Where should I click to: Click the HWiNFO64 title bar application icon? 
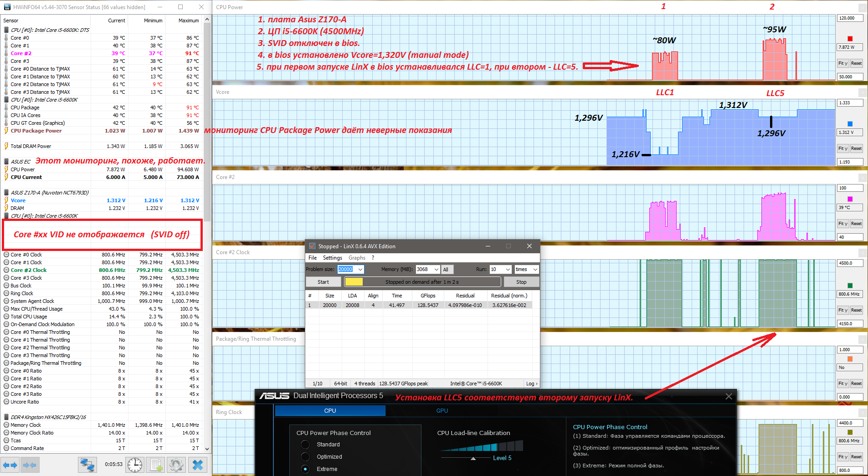point(7,7)
